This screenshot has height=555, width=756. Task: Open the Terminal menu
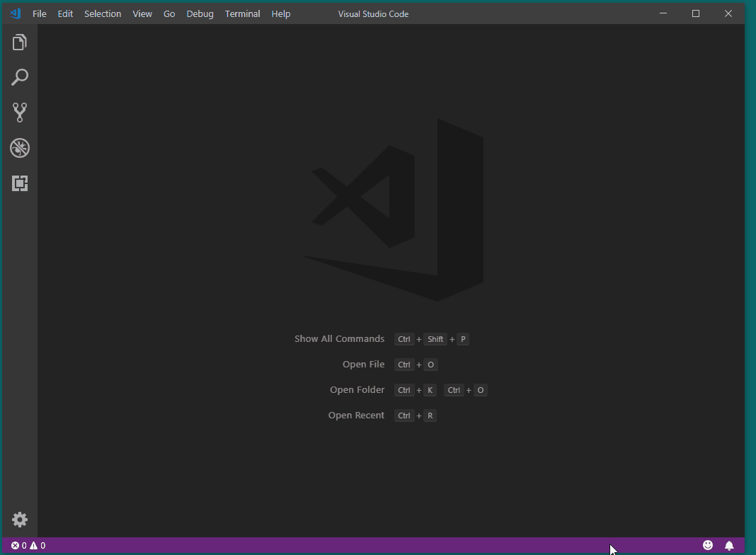tap(242, 13)
